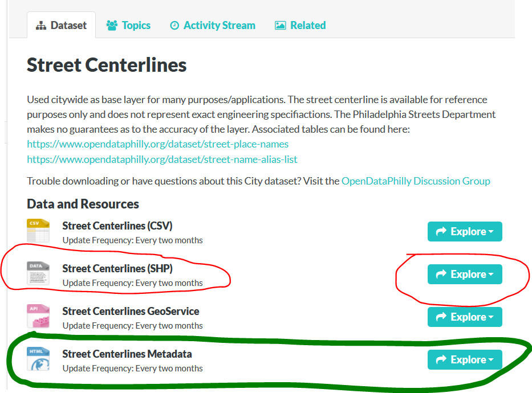Expand Explore dropdown for Street Centerlines (CSV)

[x=465, y=231]
